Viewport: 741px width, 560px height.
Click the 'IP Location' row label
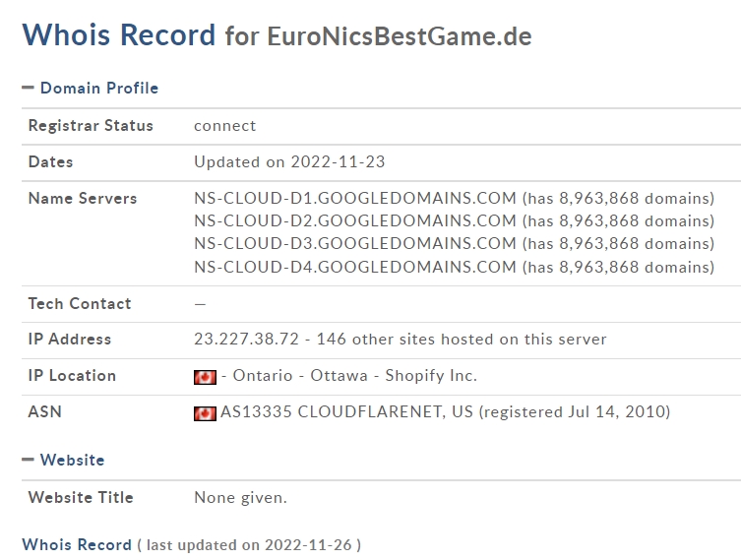coord(72,376)
